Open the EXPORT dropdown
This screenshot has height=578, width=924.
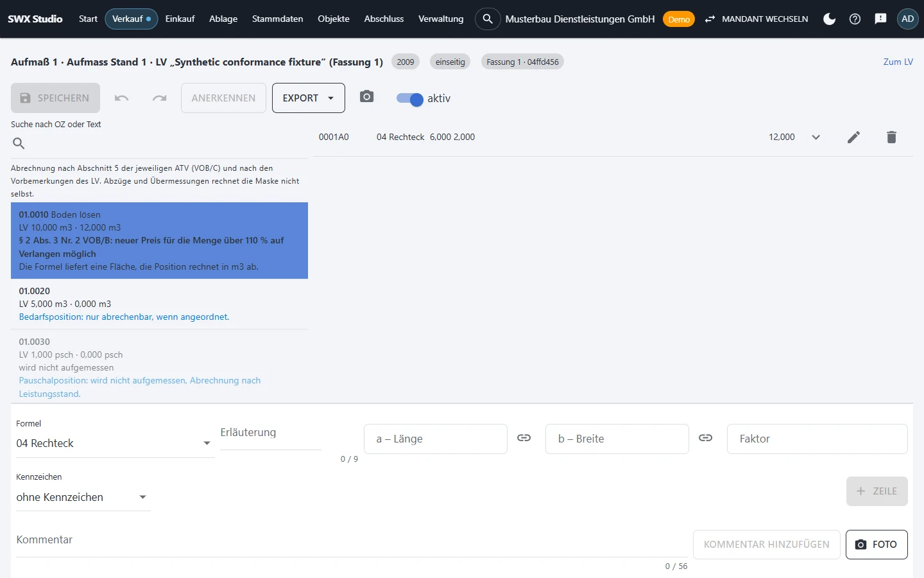(309, 98)
